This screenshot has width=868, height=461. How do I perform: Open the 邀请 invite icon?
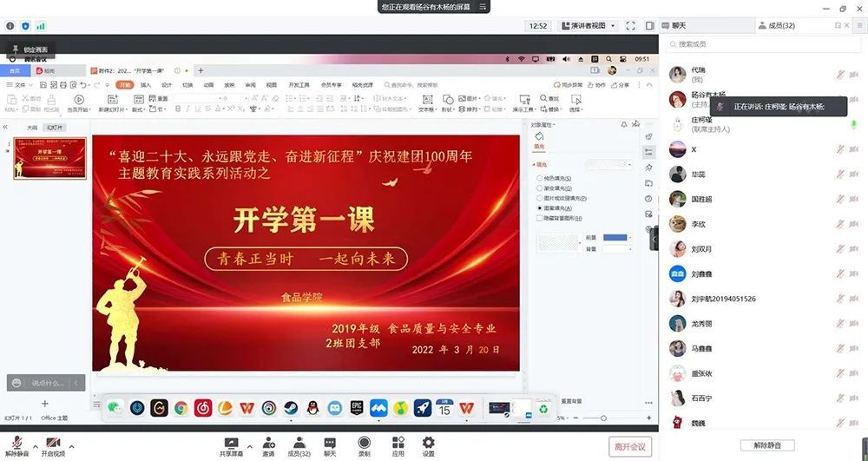click(x=268, y=443)
